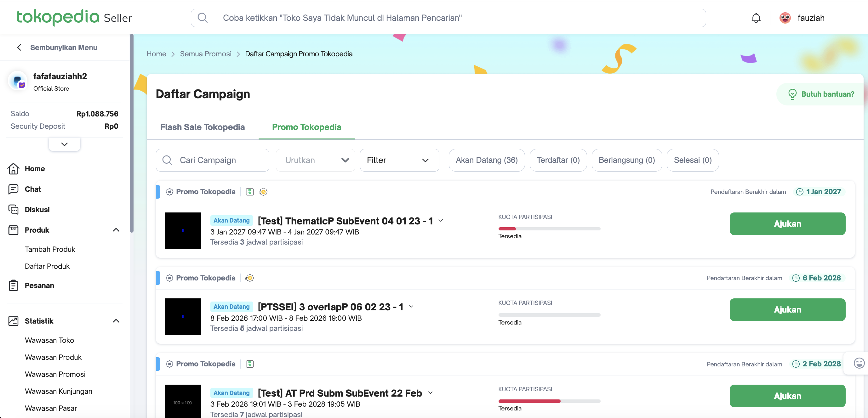Filter by Akan Datang (36) chip
The height and width of the screenshot is (418, 868).
[486, 160]
